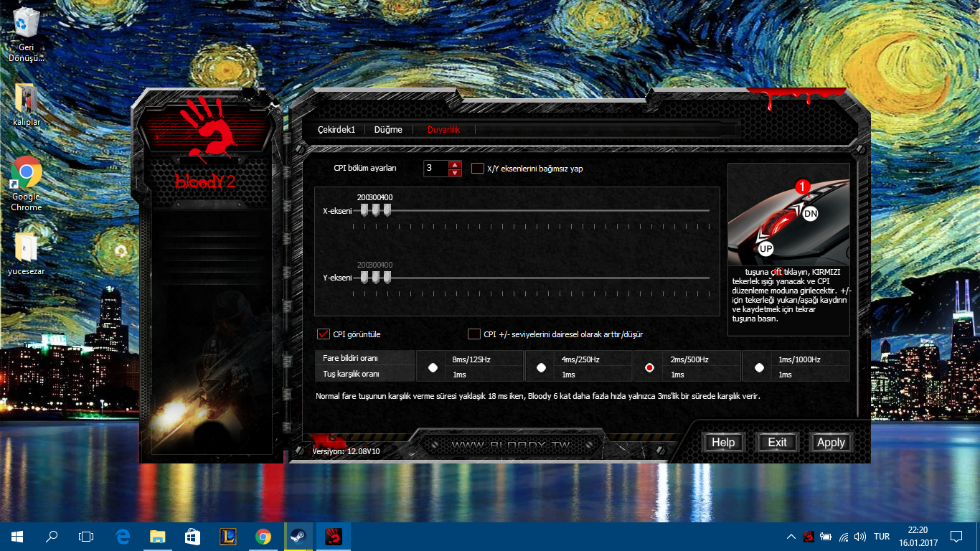Open the Windows Start menu
Image resolution: width=980 pixels, height=551 pixels.
click(x=17, y=537)
